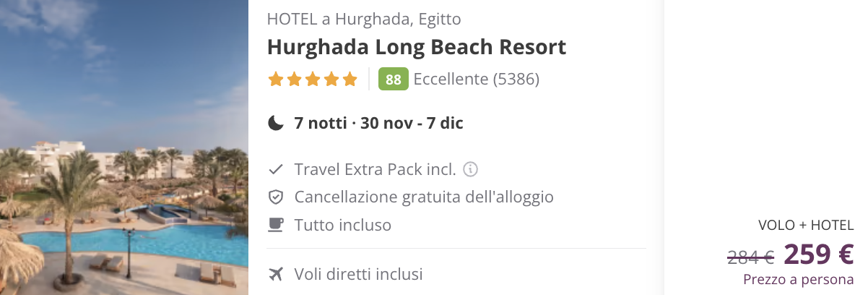Click the moon icon beside 7 notti
868x295 pixels.
[x=276, y=124]
